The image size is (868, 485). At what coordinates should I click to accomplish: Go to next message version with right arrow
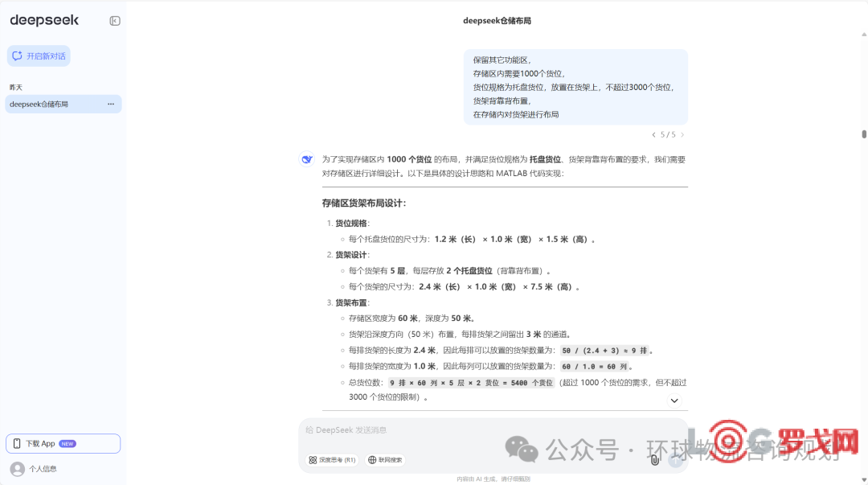tap(682, 135)
